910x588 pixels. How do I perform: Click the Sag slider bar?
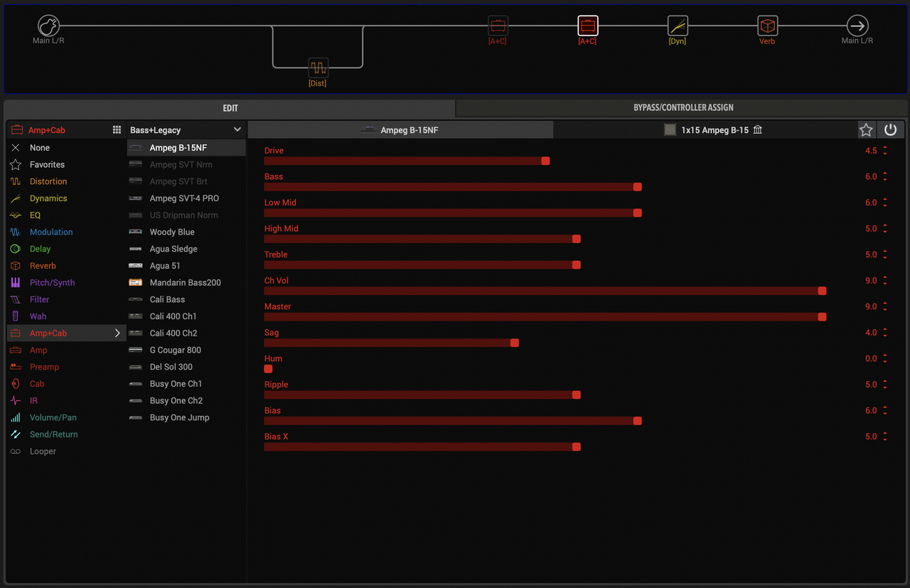(391, 343)
